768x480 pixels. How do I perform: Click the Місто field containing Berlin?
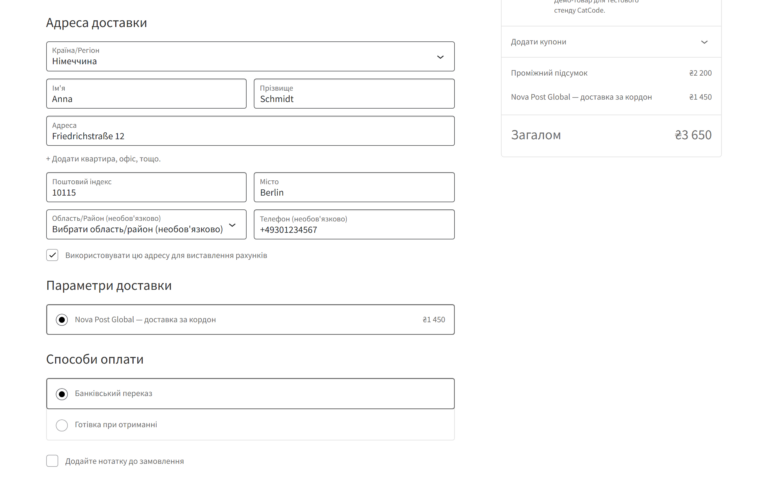click(x=354, y=187)
